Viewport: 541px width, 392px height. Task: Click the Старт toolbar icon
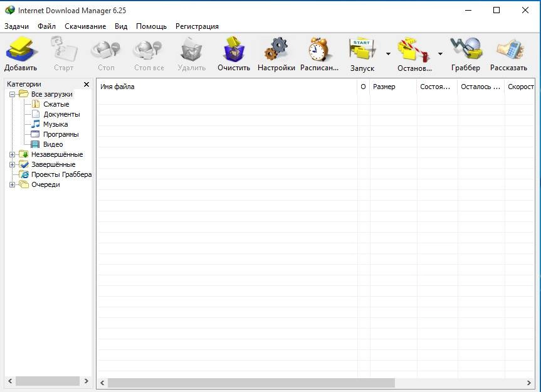(x=63, y=50)
